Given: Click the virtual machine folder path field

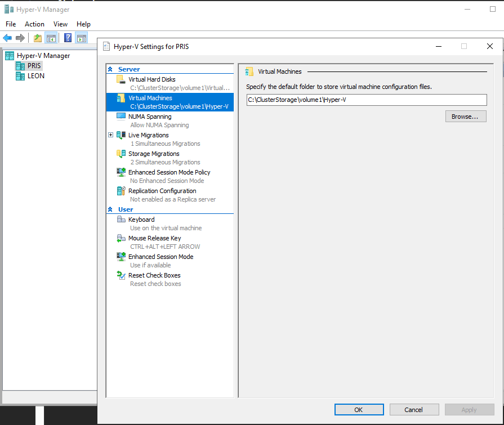Looking at the screenshot, I should point(366,100).
